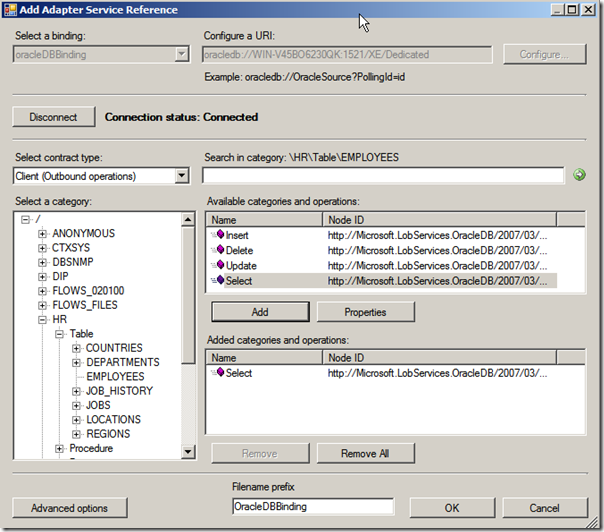
Task: Click the Add button
Action: click(x=259, y=312)
